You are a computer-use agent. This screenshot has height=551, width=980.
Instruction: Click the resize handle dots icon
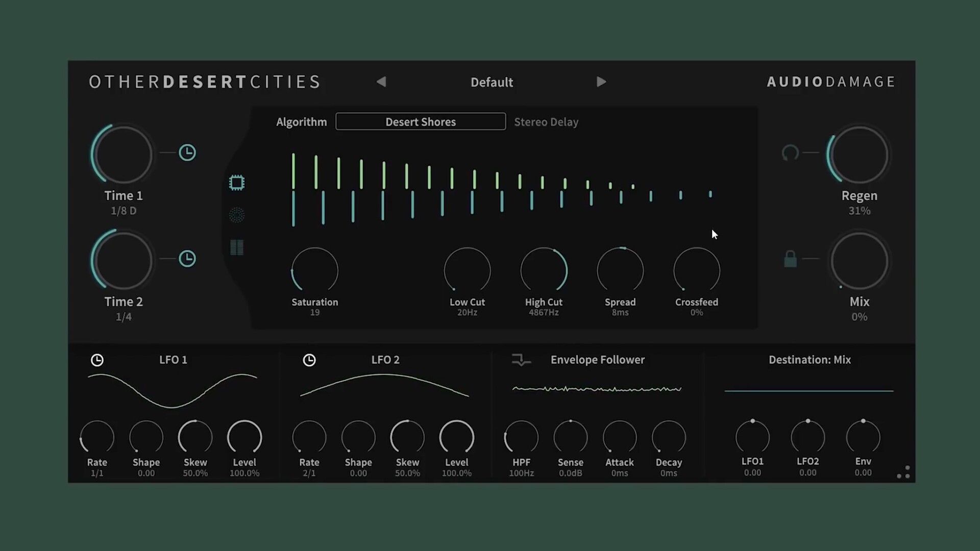pos(903,472)
